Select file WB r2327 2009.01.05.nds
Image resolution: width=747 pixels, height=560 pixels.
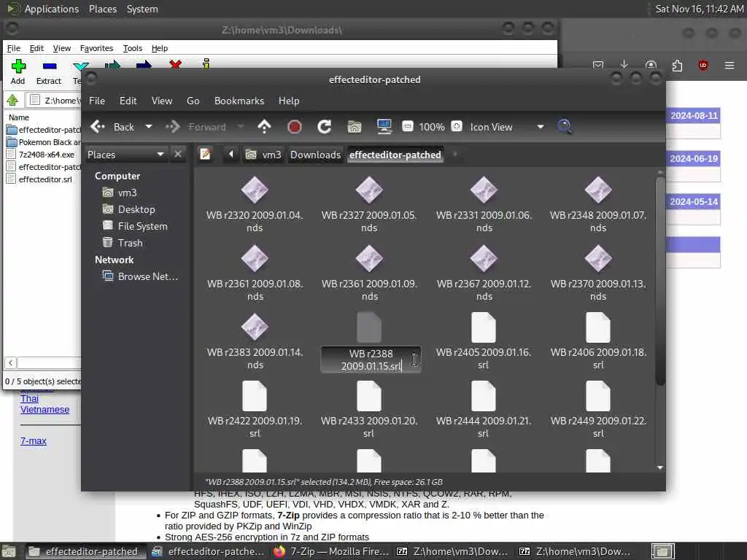pyautogui.click(x=368, y=204)
